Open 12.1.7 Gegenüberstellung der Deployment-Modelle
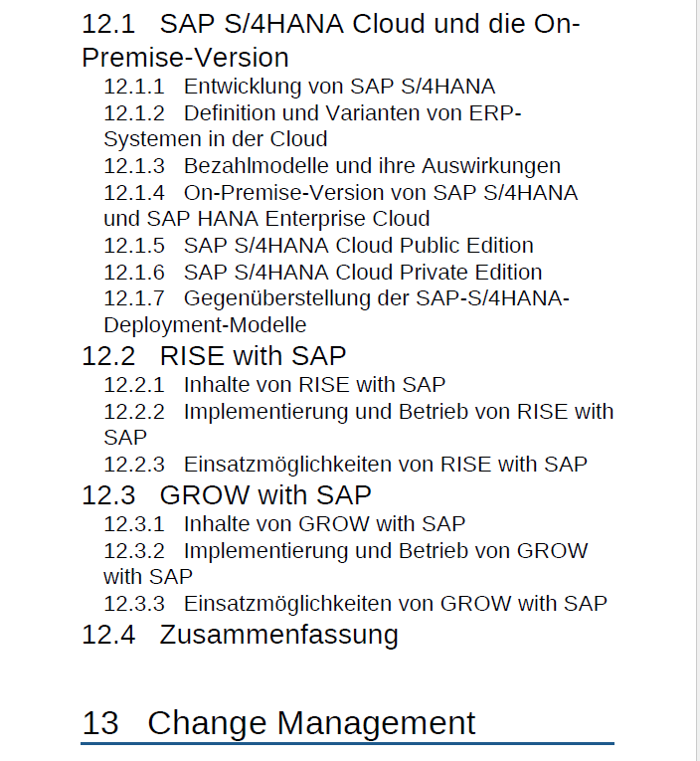Image resolution: width=700 pixels, height=761 pixels. 337,311
